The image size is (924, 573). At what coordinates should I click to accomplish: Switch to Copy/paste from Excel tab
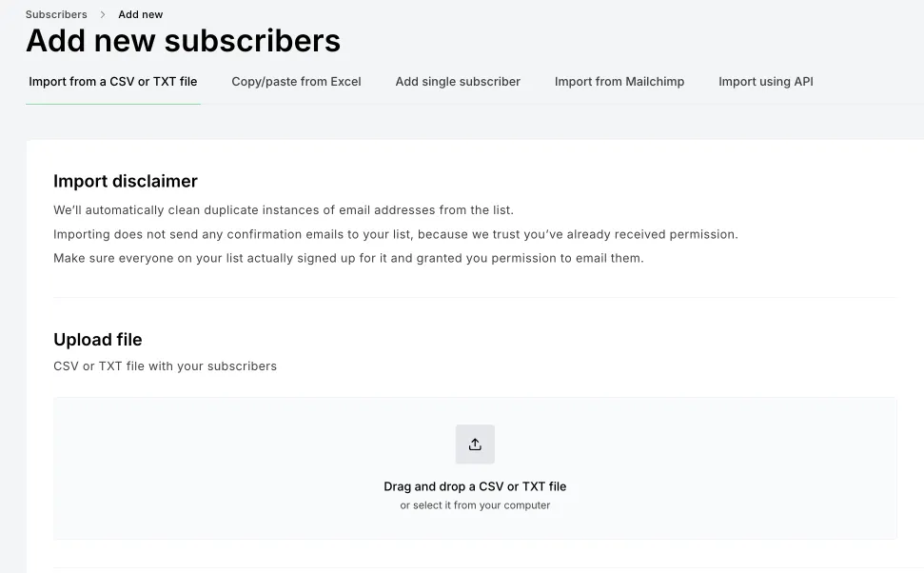click(x=296, y=82)
